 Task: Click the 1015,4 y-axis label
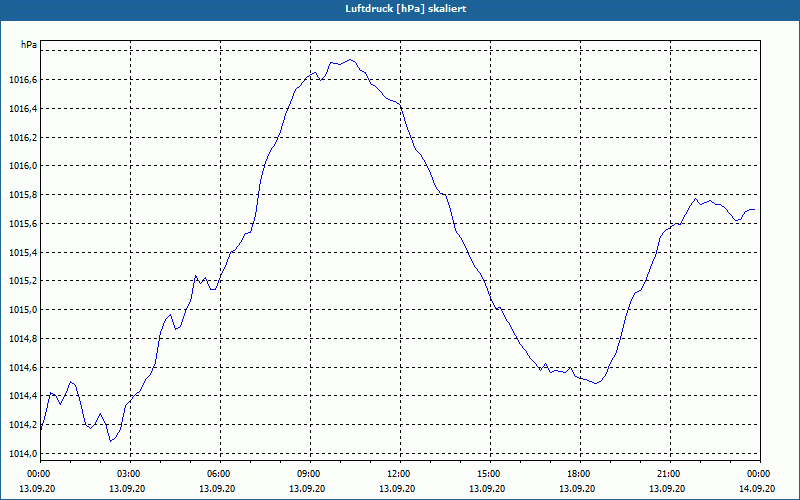[x=22, y=253]
